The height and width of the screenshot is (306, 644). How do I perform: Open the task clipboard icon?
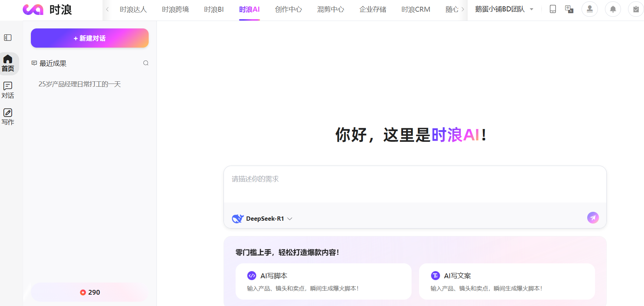[x=636, y=9]
